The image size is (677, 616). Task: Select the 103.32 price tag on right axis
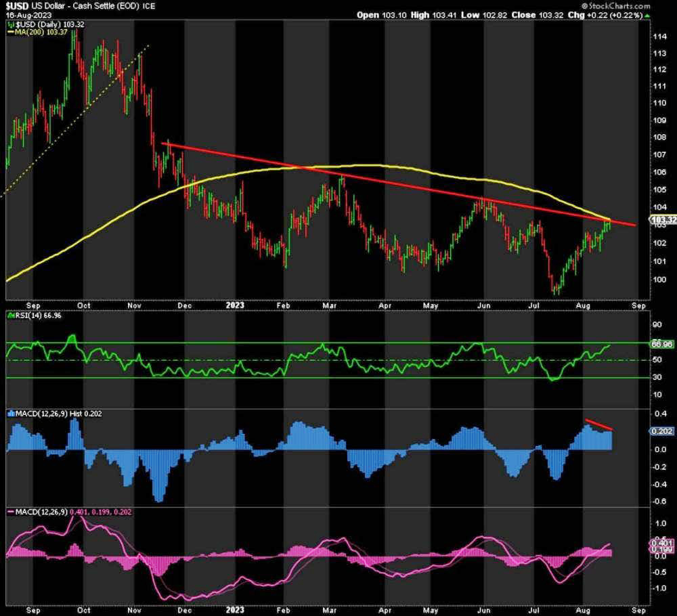[x=661, y=220]
